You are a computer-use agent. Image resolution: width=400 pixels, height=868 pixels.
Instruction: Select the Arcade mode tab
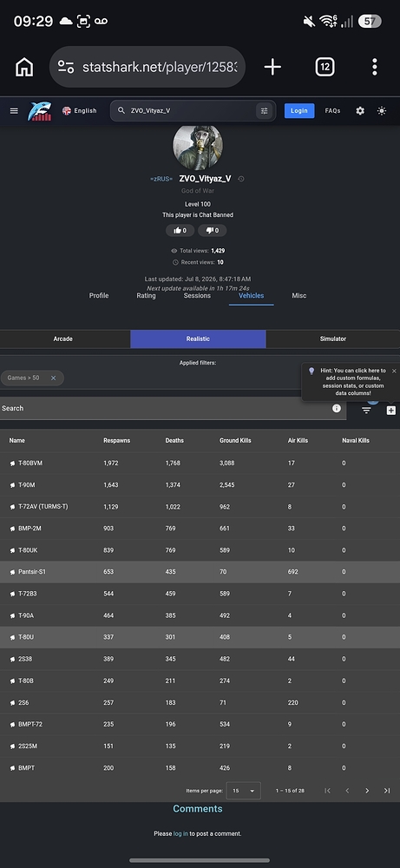pos(63,339)
